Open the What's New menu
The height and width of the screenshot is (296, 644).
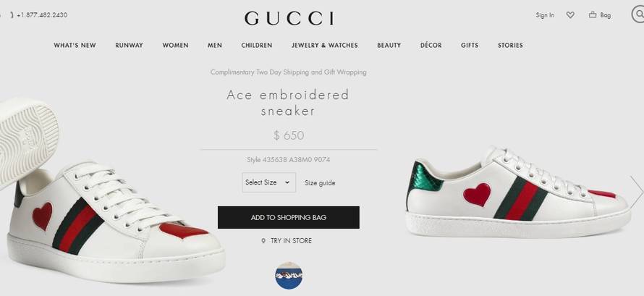coord(75,45)
